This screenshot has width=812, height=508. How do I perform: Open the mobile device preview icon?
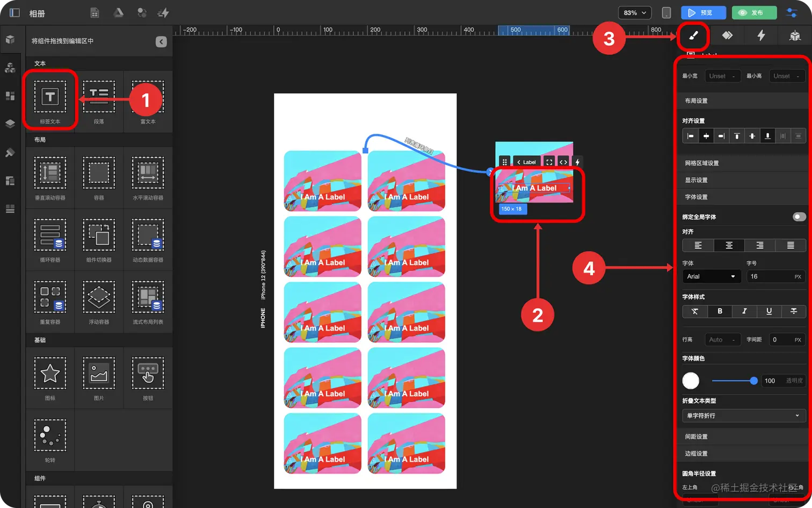click(666, 12)
